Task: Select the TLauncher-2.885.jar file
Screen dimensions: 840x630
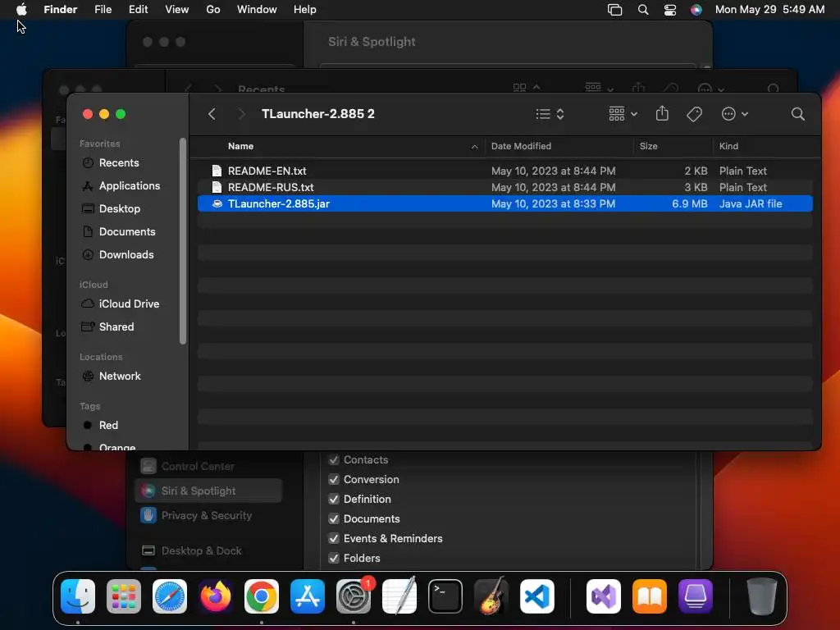Action: [x=504, y=204]
